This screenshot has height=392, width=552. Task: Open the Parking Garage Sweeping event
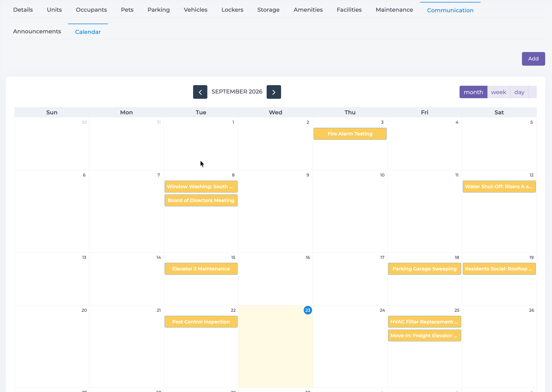[x=424, y=269]
